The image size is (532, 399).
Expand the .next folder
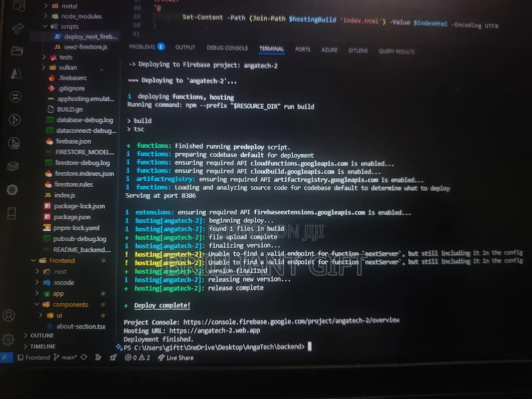click(x=37, y=271)
